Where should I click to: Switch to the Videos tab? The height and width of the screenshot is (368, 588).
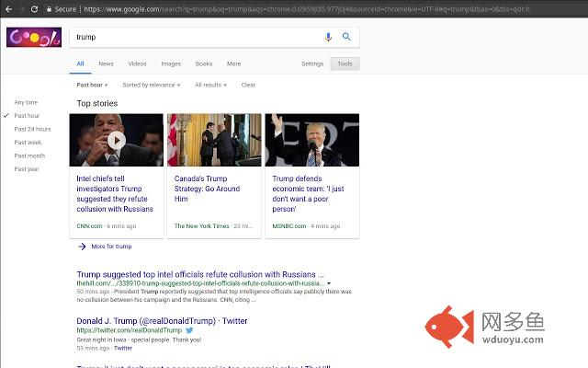pyautogui.click(x=137, y=63)
